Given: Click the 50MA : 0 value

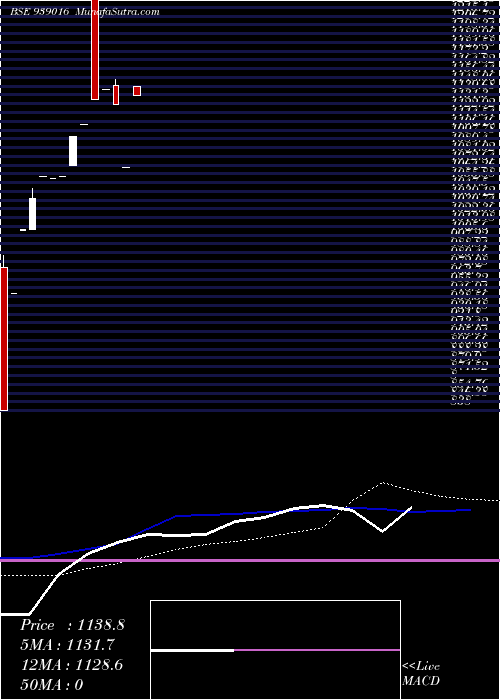Looking at the screenshot, I should click(x=52, y=685).
